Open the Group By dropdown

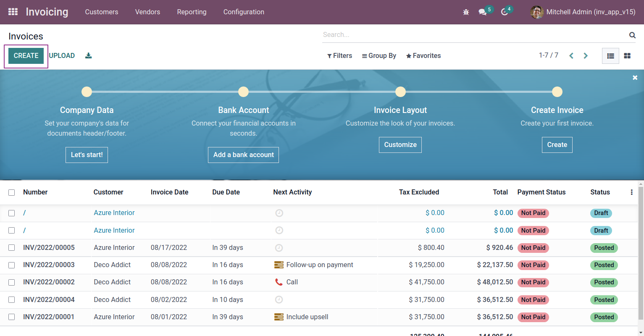pos(379,56)
